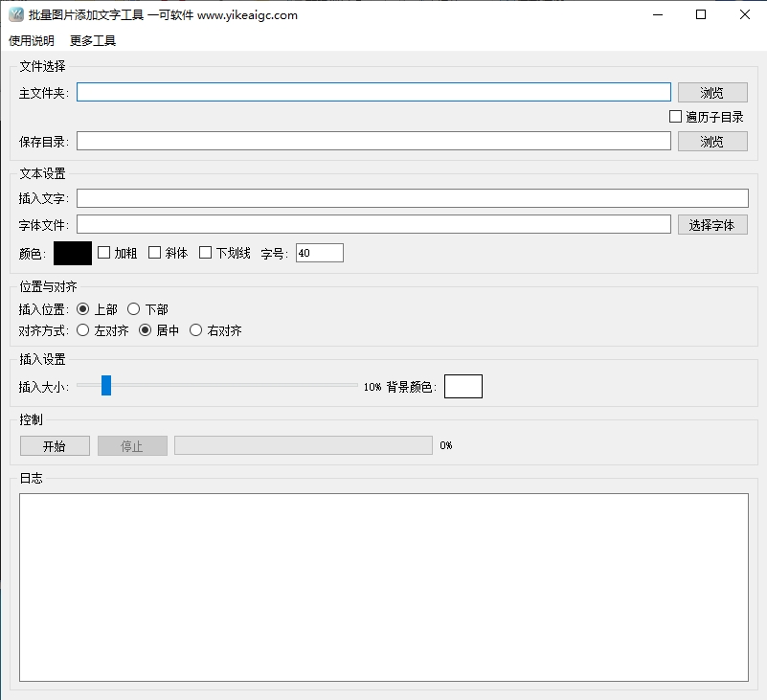767x700 pixels.
Task: Click inside the 日志 log text area
Action: [384, 587]
